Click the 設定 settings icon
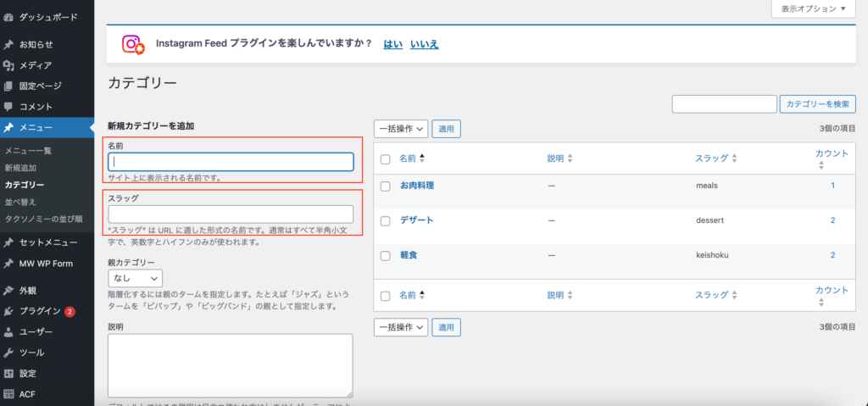868x406 pixels. (x=8, y=373)
